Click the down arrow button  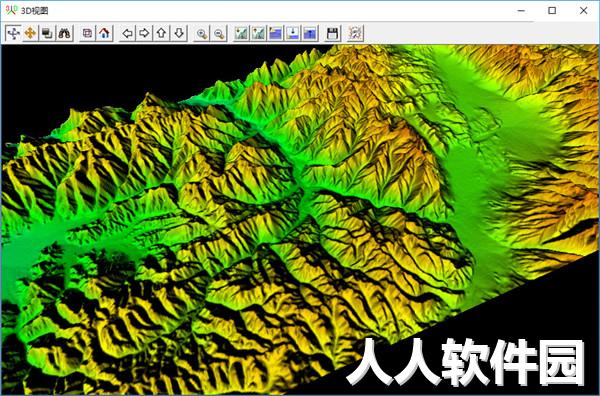tap(179, 33)
